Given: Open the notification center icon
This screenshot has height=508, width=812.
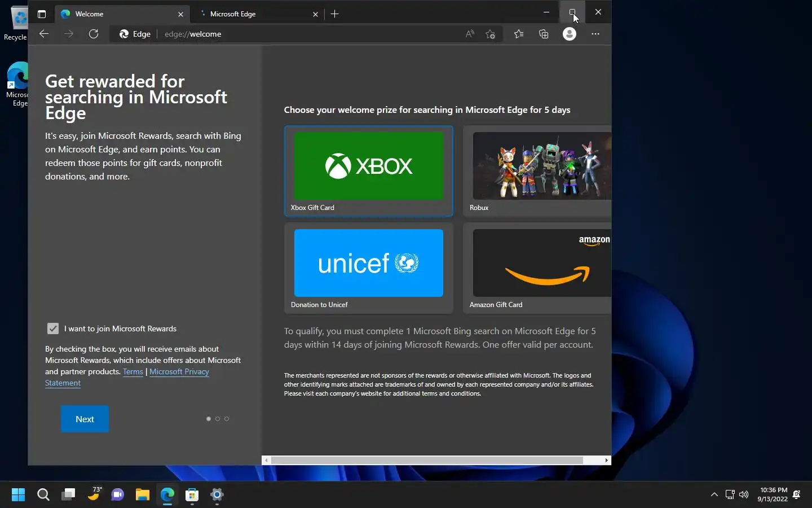Looking at the screenshot, I should tap(797, 495).
